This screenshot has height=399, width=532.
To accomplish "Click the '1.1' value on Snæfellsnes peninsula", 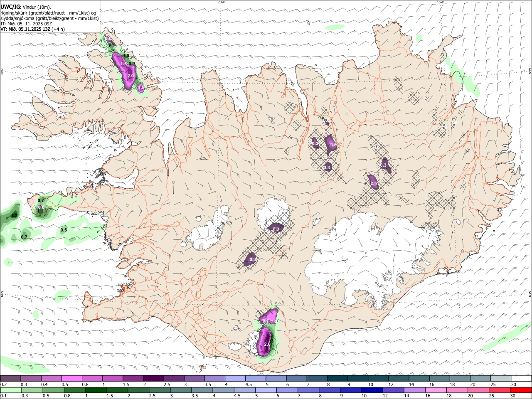I will 40,211.
